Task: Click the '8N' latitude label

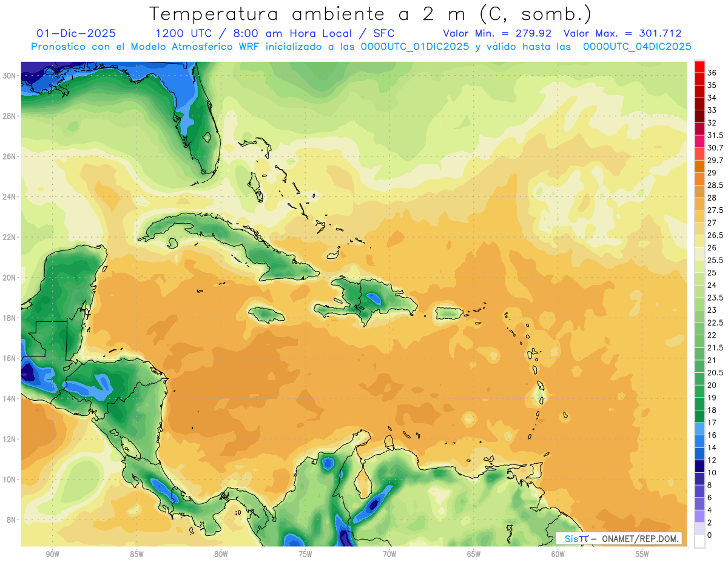Action: pyautogui.click(x=12, y=520)
